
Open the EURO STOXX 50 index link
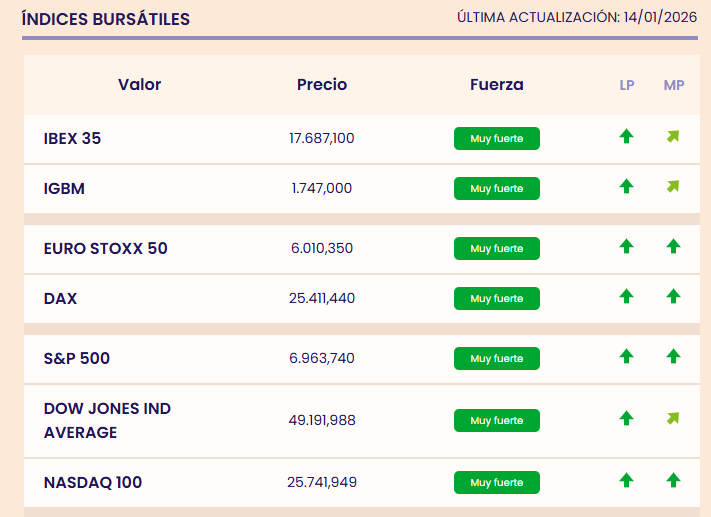click(106, 248)
